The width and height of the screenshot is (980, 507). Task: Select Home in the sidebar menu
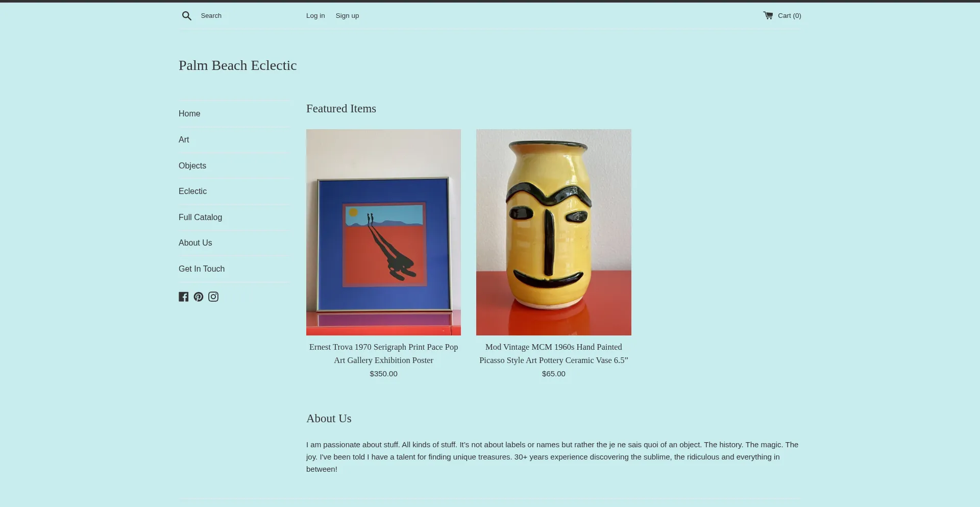[x=189, y=114]
